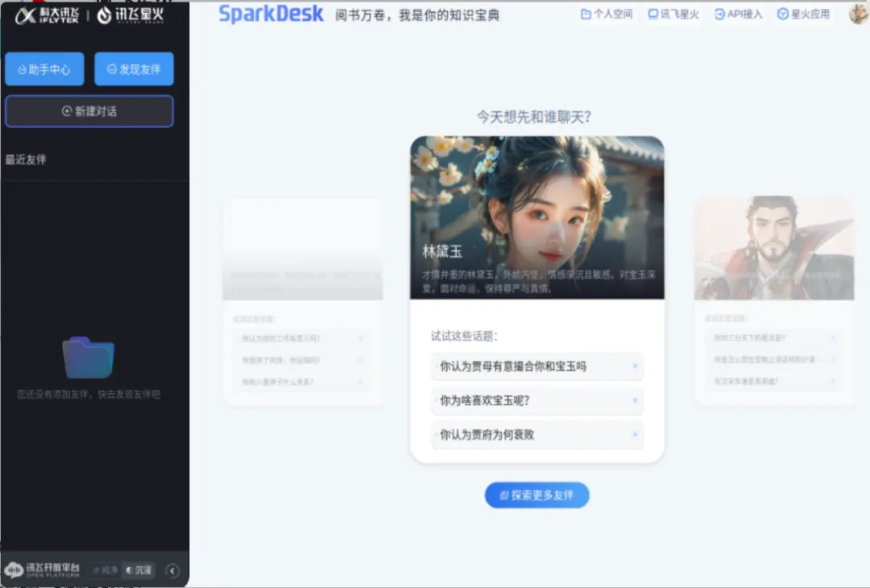The width and height of the screenshot is (870, 588).
Task: Click the 今天想先和谁聊天? heading
Action: 534,117
